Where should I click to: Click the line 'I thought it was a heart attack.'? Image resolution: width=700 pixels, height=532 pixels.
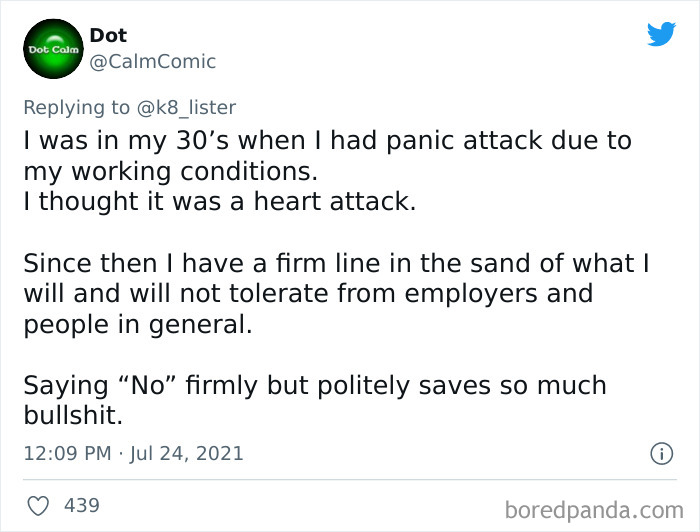(x=220, y=201)
